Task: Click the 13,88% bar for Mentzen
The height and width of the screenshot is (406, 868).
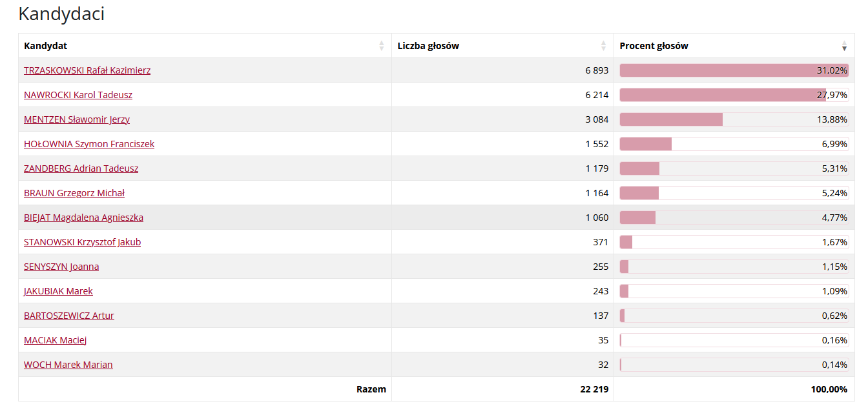Action: point(734,119)
